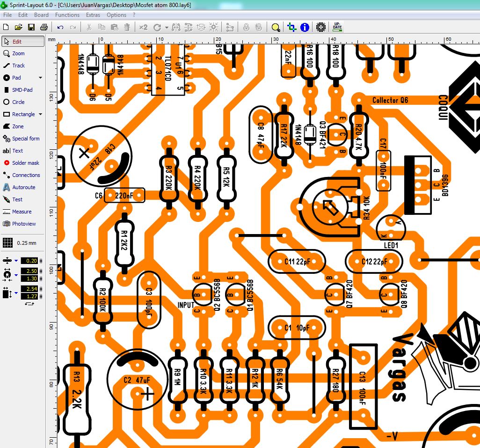
Task: Align selected elements icon
Action: (189, 27)
